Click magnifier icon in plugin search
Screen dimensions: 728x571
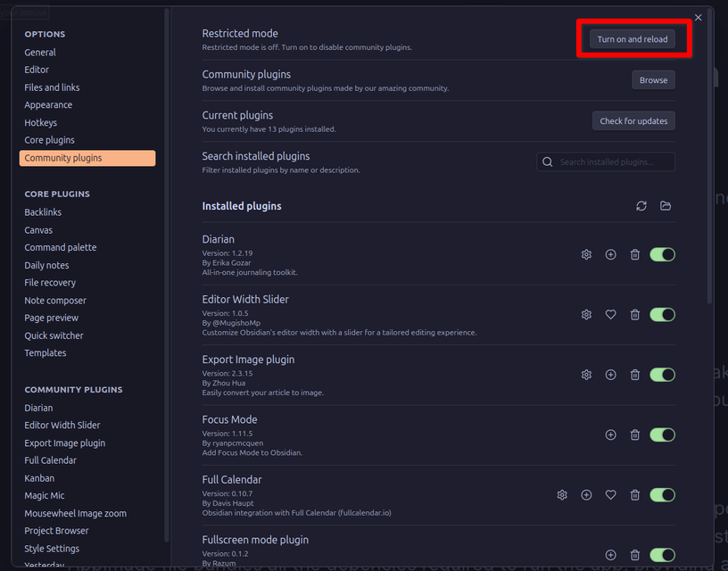pyautogui.click(x=548, y=161)
